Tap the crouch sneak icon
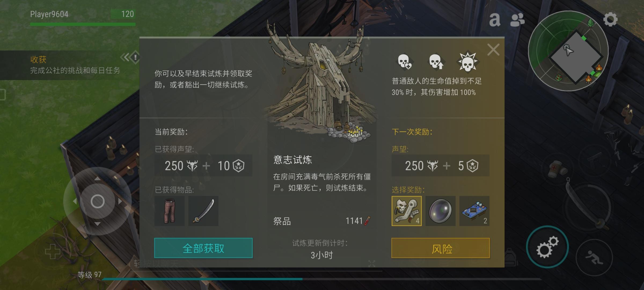Image resolution: width=644 pixels, height=290 pixels. [594, 258]
